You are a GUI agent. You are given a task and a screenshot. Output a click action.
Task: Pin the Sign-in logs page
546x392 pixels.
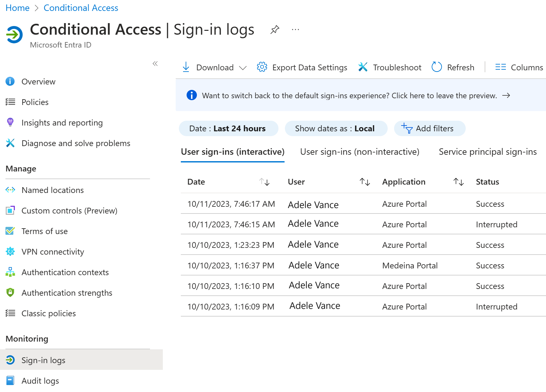pos(275,29)
